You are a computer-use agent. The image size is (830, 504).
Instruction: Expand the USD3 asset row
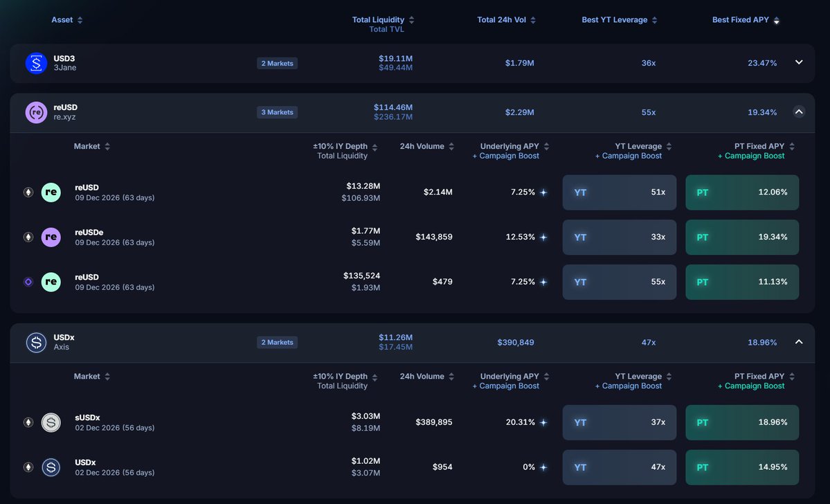[799, 62]
